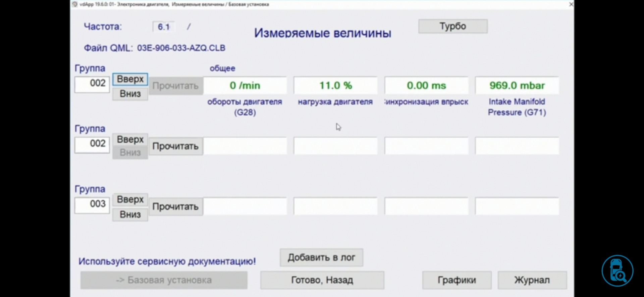Click the нагрузка двигателя label

335,102
